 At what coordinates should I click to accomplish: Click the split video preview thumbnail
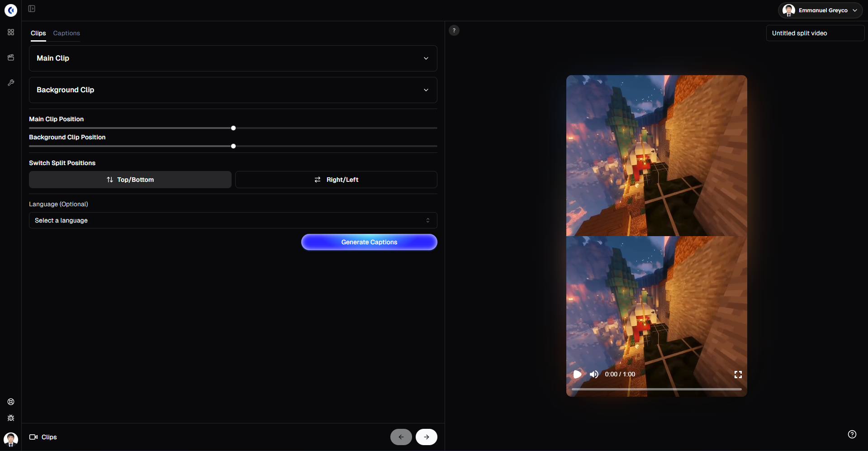657,236
